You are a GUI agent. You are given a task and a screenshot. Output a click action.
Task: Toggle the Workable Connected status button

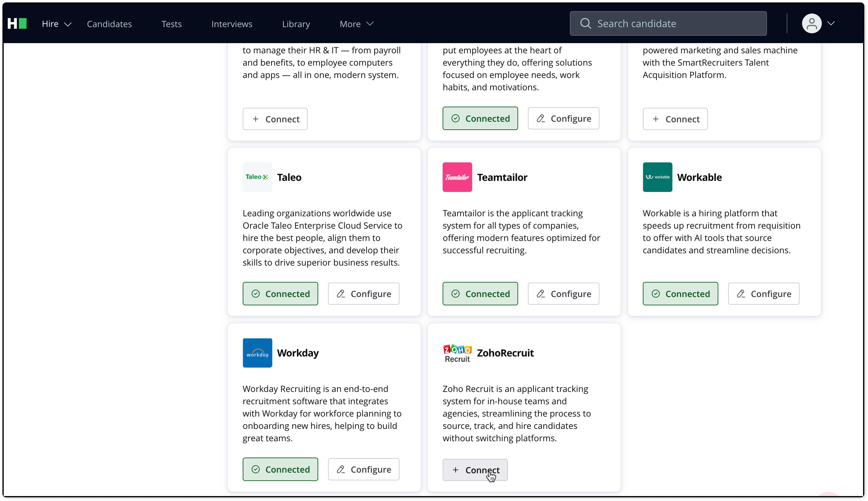coord(680,293)
